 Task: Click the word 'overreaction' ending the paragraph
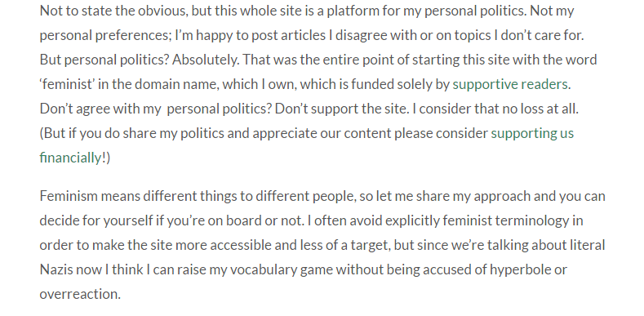pyautogui.click(x=78, y=294)
